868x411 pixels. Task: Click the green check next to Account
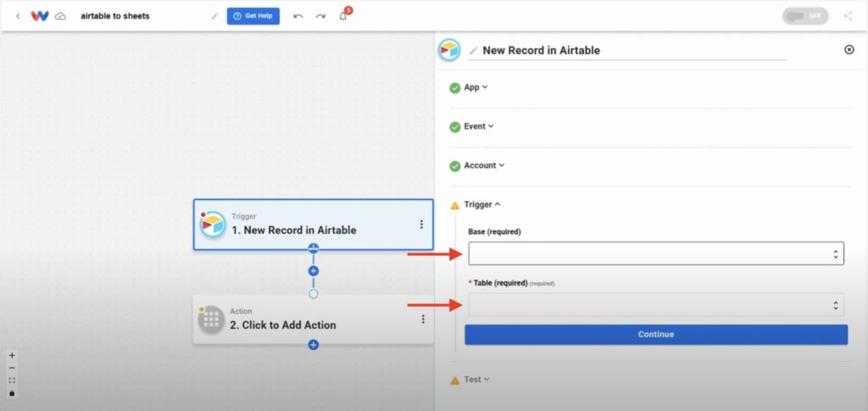(455, 166)
